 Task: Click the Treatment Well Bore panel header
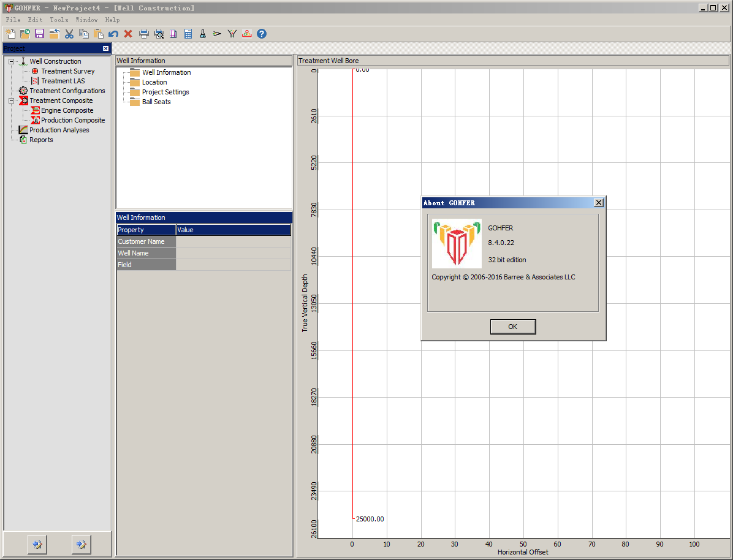pos(514,61)
